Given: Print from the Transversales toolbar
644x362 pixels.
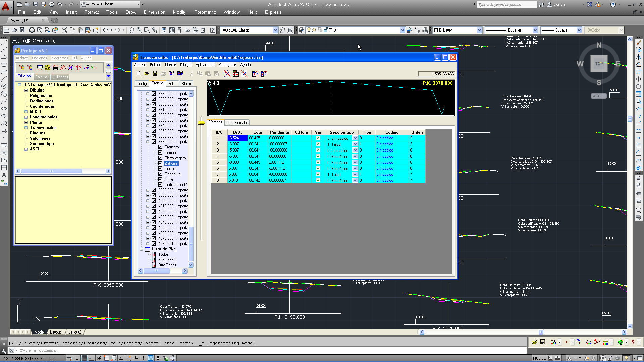Looking at the screenshot, I should [x=163, y=73].
